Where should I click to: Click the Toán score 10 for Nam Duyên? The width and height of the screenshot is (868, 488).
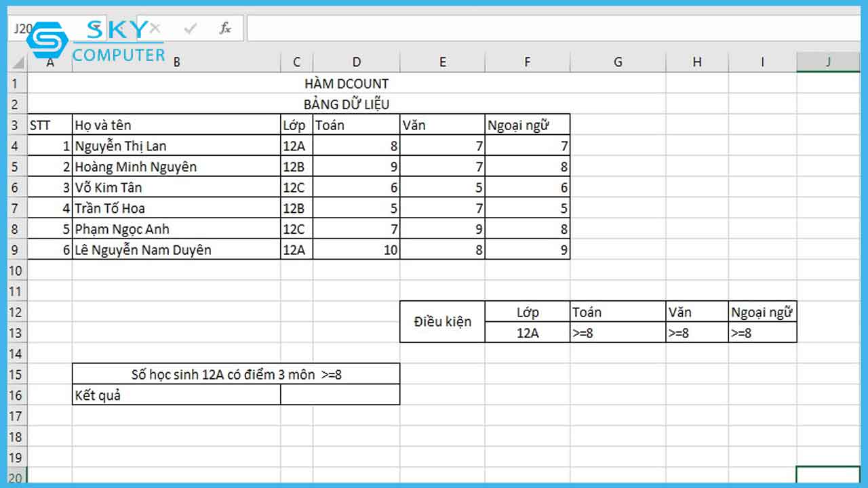(357, 250)
